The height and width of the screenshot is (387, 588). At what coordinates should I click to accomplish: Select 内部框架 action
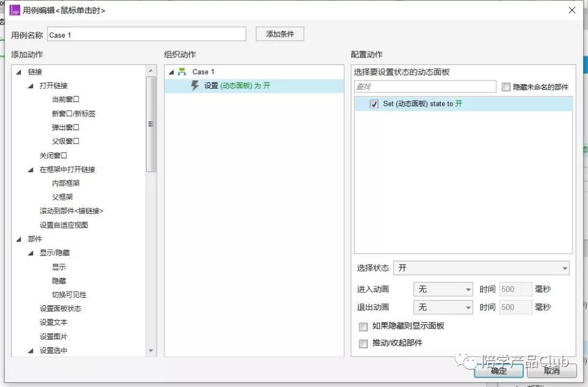tap(66, 183)
